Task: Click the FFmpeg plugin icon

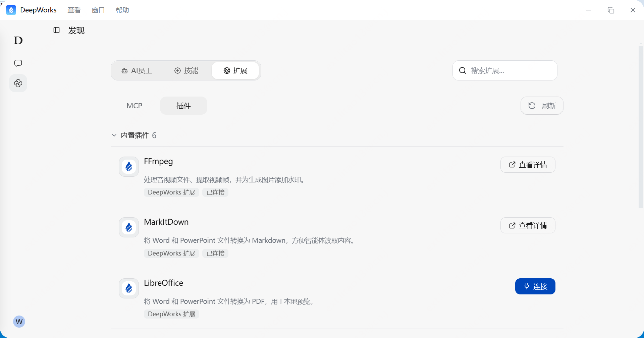Action: [x=129, y=167]
